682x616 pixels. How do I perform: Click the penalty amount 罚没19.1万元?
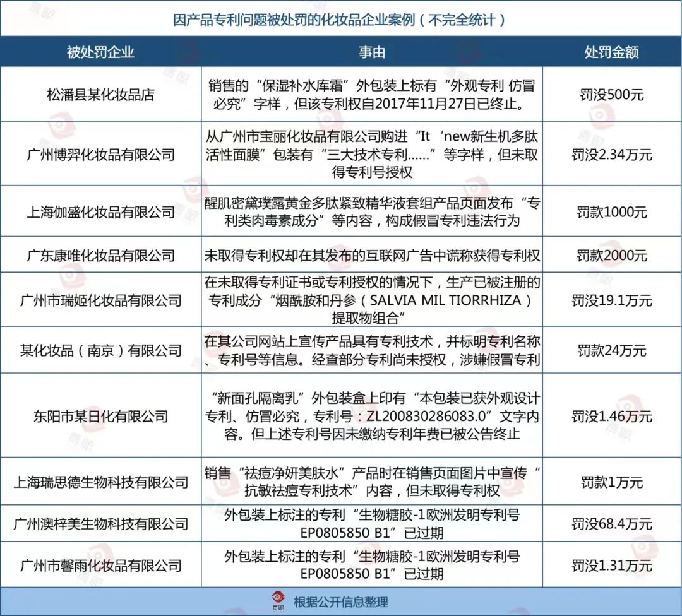click(x=611, y=300)
